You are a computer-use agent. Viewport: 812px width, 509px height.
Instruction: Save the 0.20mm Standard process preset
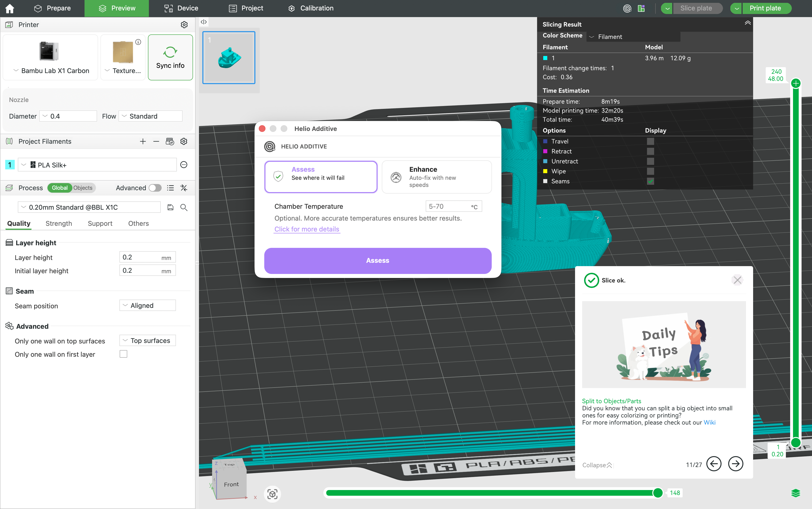tap(170, 207)
